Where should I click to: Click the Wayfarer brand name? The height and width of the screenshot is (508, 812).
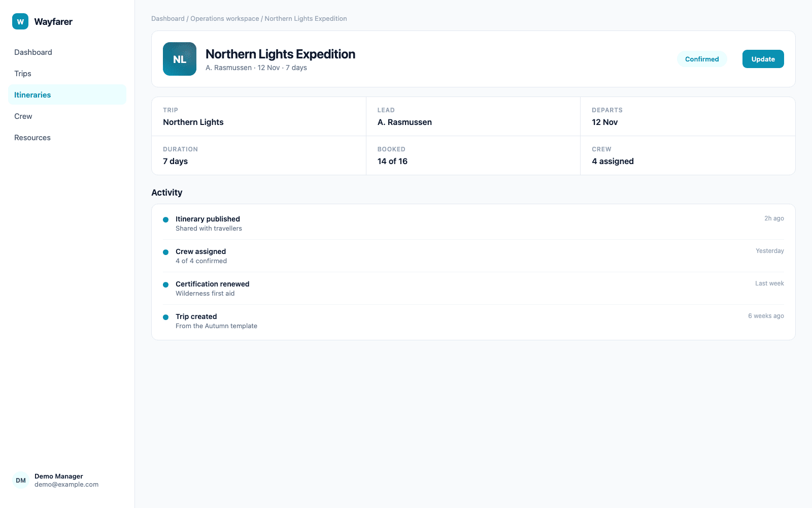(x=53, y=21)
